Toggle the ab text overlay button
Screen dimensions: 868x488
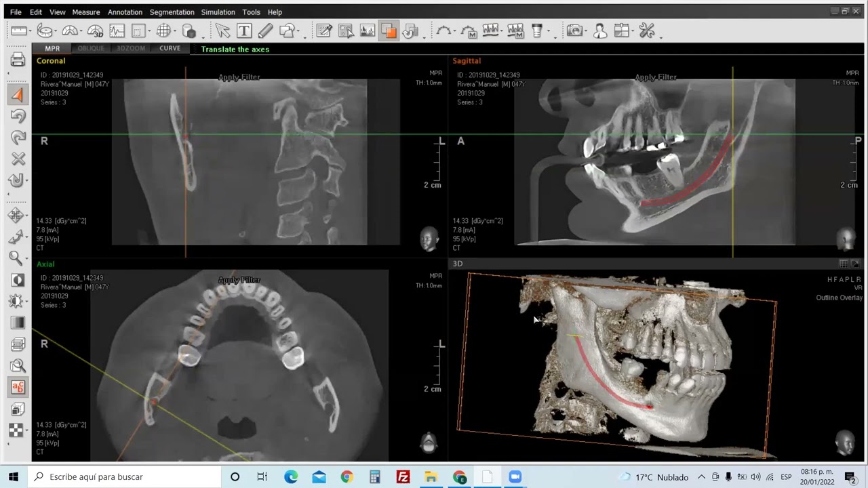tap(18, 387)
